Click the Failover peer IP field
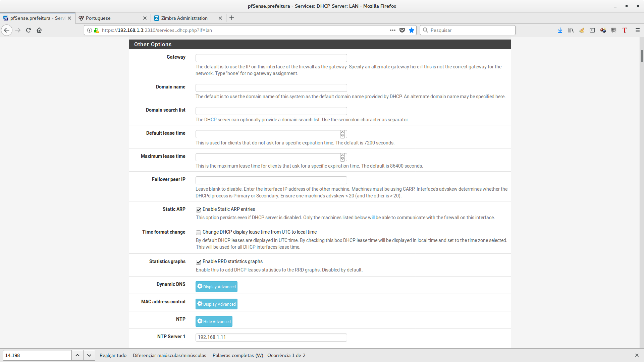Viewport: 644px width, 362px height. 271,180
